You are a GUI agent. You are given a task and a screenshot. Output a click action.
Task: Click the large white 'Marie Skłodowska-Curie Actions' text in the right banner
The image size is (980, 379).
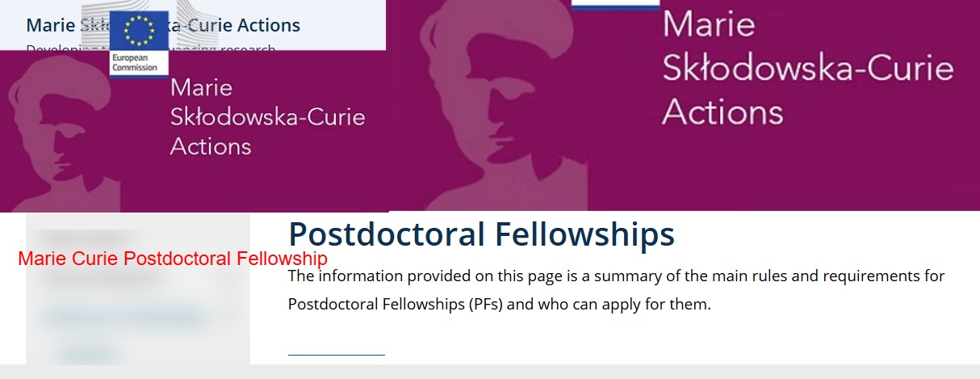(807, 69)
